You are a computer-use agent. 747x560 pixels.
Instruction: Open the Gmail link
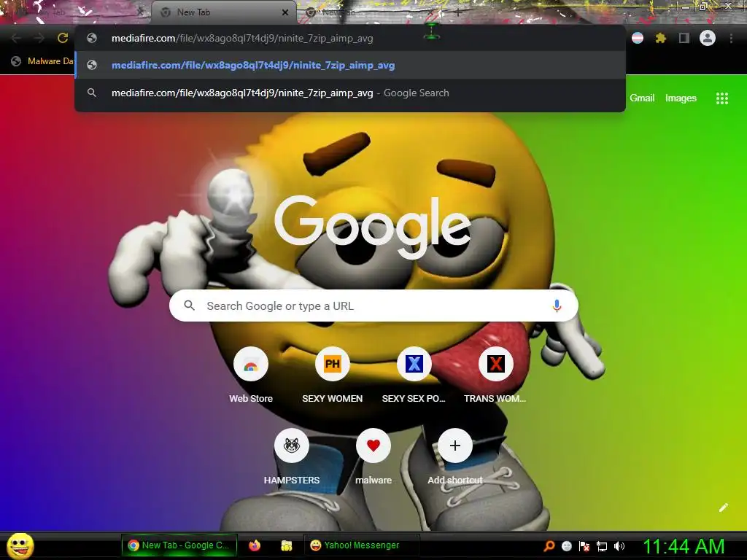click(642, 98)
